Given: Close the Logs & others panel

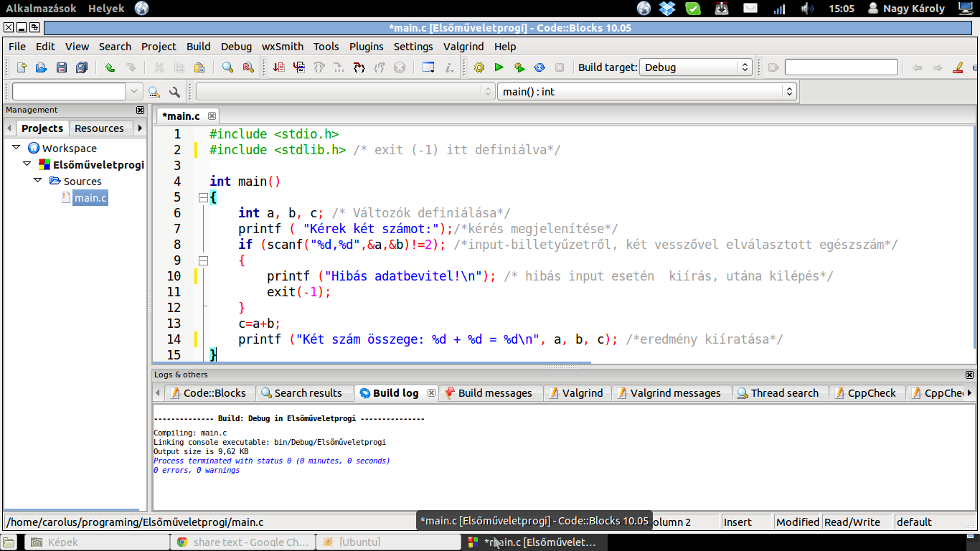Looking at the screenshot, I should [x=970, y=375].
